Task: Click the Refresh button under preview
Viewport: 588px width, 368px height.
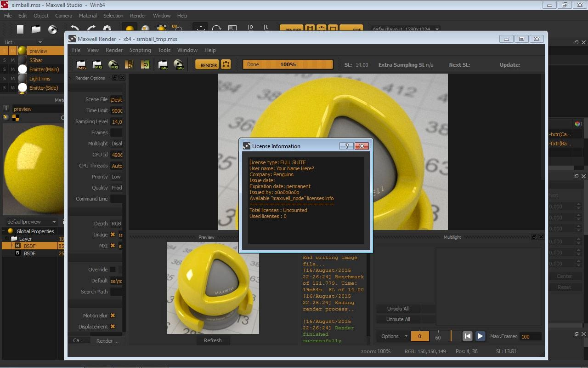Action: click(213, 340)
